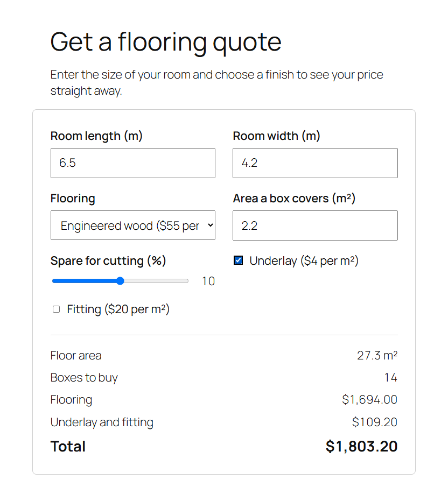Screen dimensions: 448x501
Task: Click the Spare for cutting (%) label
Action: [x=108, y=260]
